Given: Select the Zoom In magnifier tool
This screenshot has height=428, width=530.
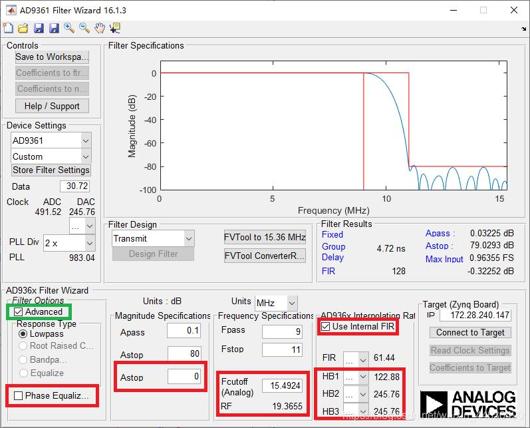Looking at the screenshot, I should [69, 28].
